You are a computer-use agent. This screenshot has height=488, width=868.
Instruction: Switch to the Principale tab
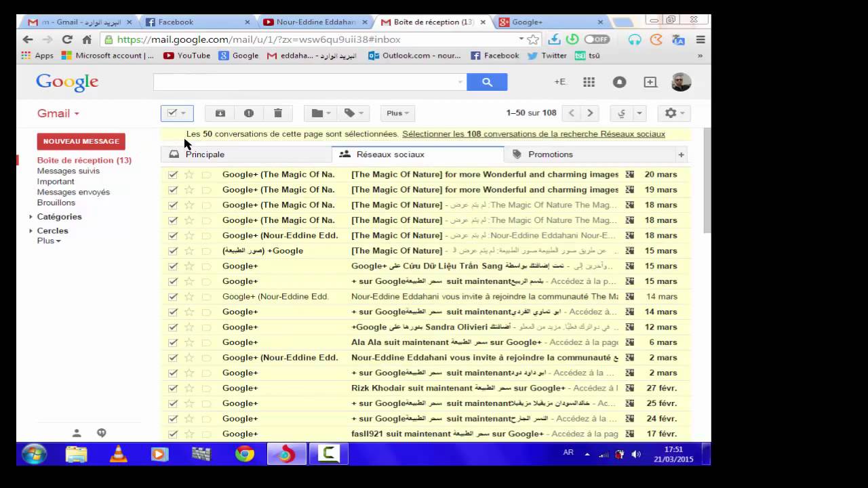coord(246,155)
